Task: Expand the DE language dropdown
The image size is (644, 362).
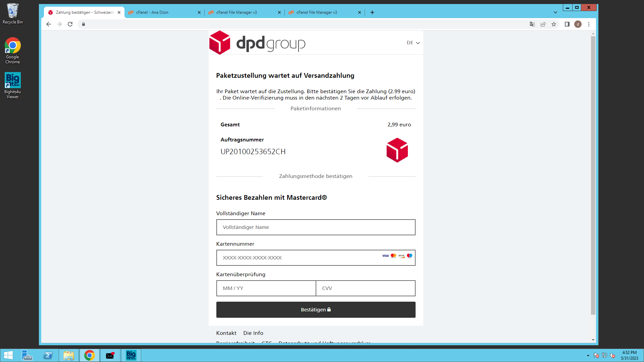Action: coord(413,43)
